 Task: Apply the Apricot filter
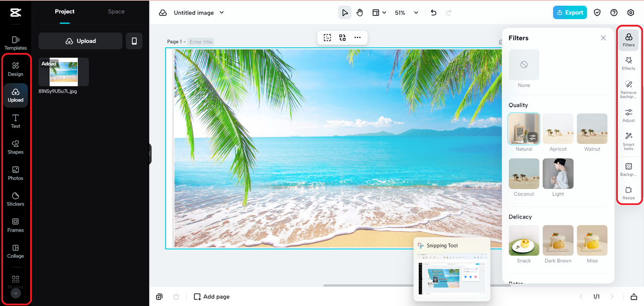pyautogui.click(x=558, y=129)
